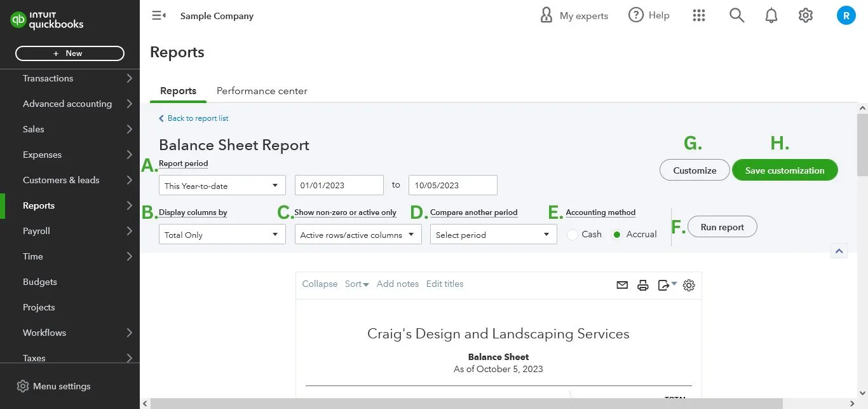868x409 pixels.
Task: Select the Accrual accounting method
Action: click(616, 235)
